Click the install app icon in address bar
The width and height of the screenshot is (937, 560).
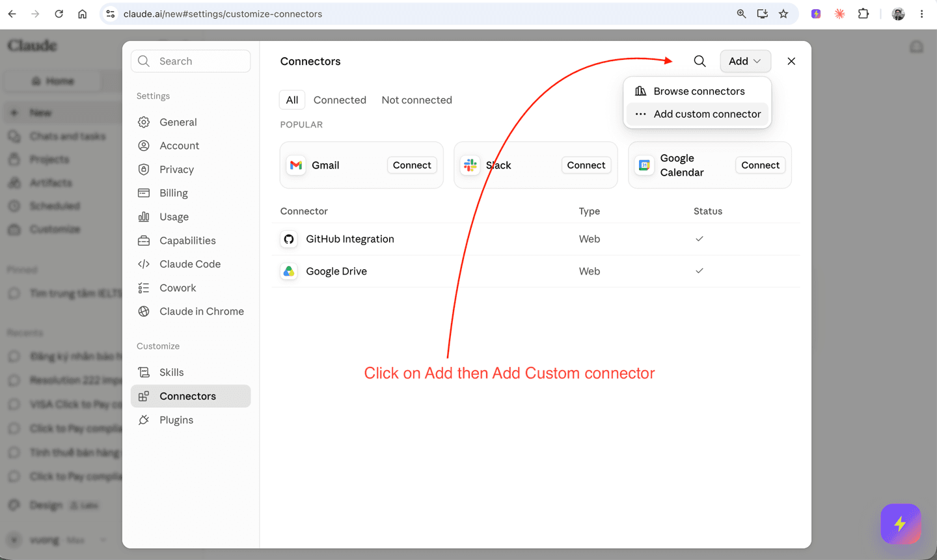pos(763,14)
